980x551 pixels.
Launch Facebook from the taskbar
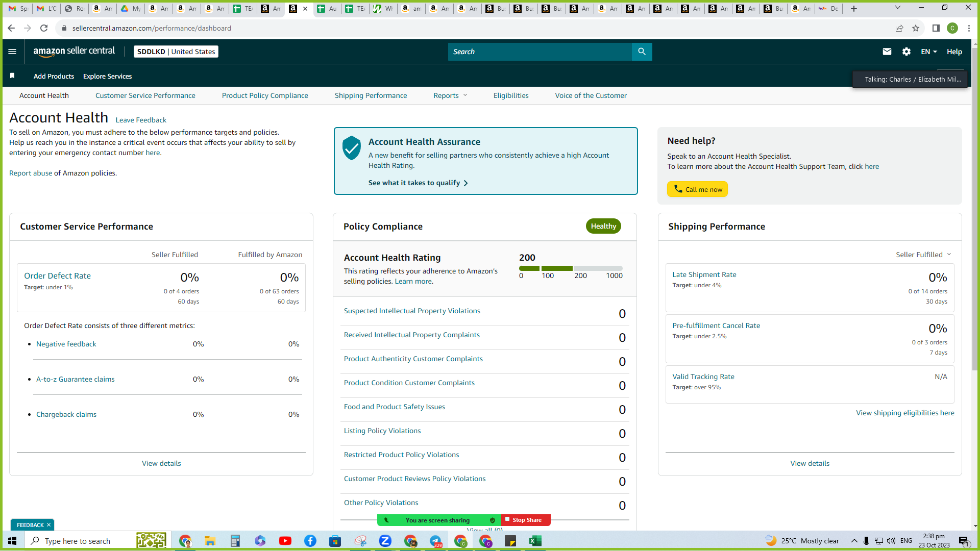click(310, 541)
